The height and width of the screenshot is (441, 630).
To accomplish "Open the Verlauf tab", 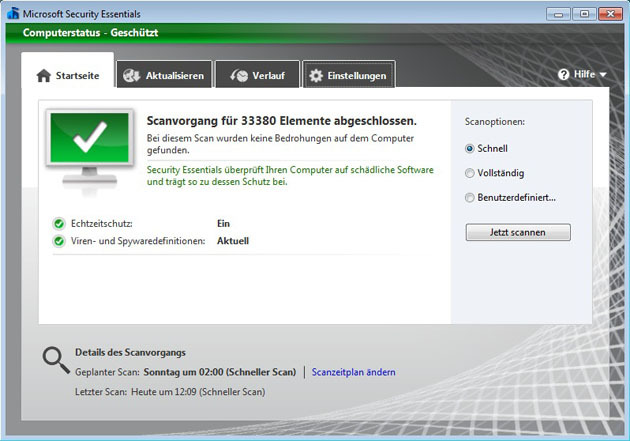I will click(258, 75).
